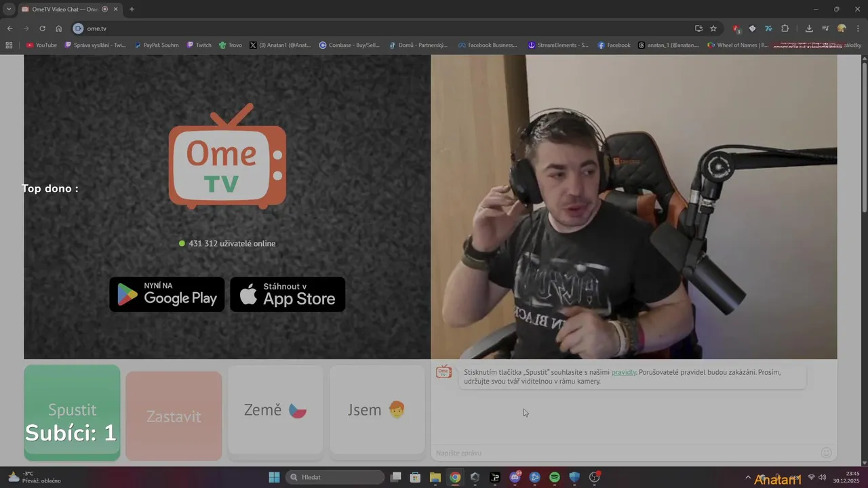Click the Zastavit stop button
The width and height of the screenshot is (868, 488).
(x=174, y=416)
